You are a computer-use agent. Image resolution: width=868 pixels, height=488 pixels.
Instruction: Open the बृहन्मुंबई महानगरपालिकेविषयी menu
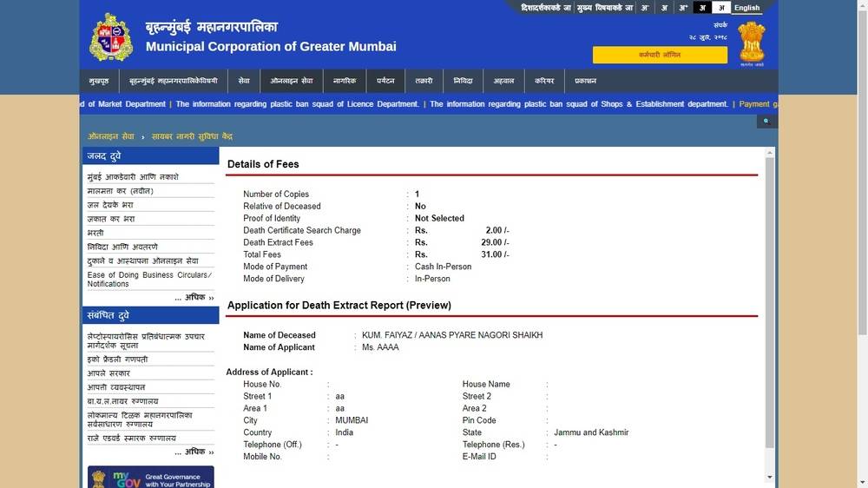[174, 81]
